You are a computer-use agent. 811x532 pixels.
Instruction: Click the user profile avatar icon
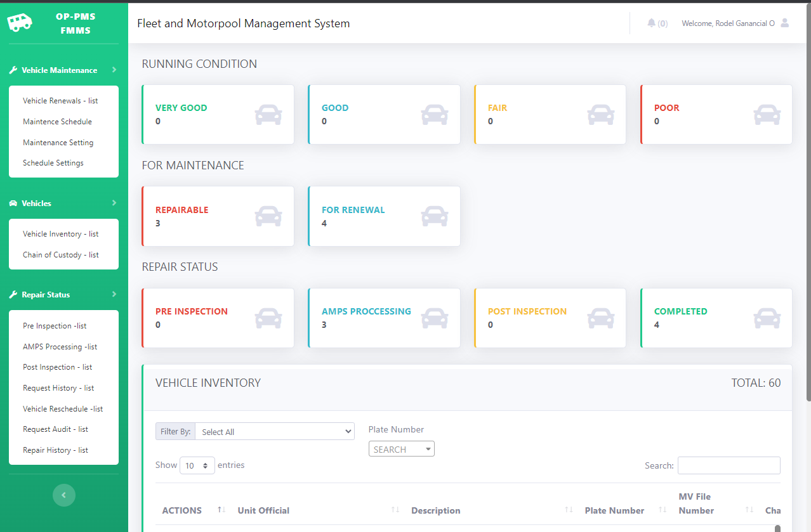(785, 23)
